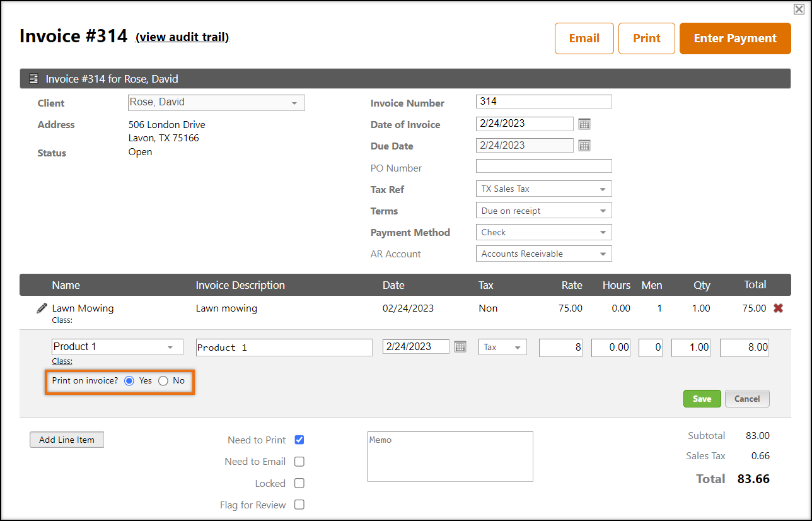
Task: Click the pencil edit icon for Lawn Mowing
Action: (x=42, y=308)
